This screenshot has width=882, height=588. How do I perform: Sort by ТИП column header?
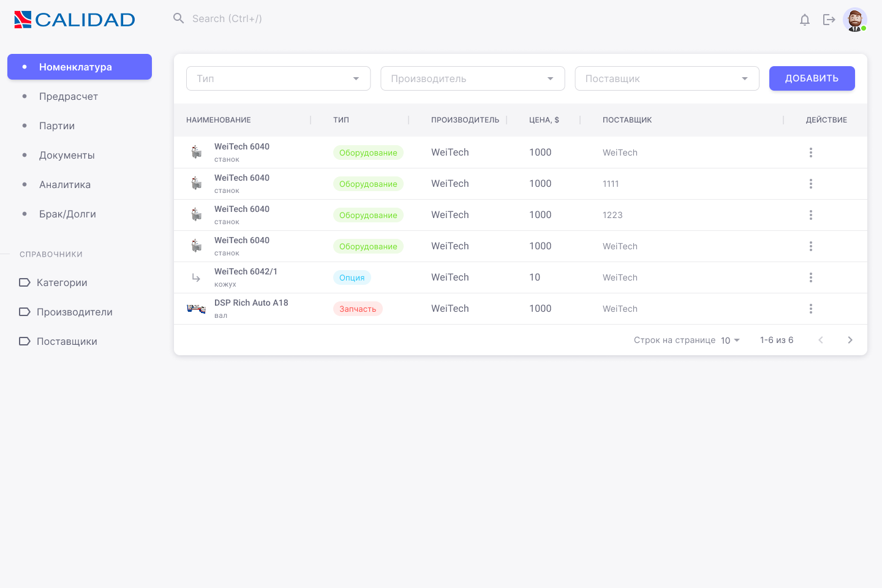(341, 120)
